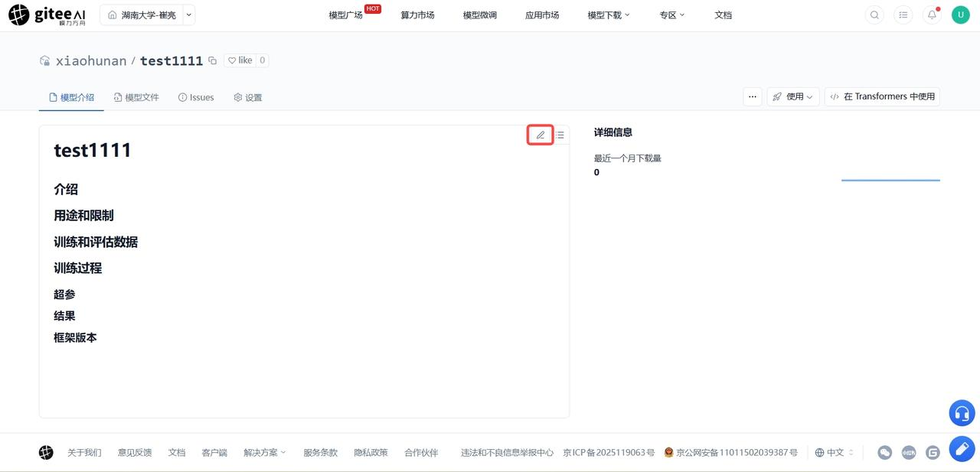980x472 pixels.
Task: Click the 超参 heading
Action: coord(64,295)
